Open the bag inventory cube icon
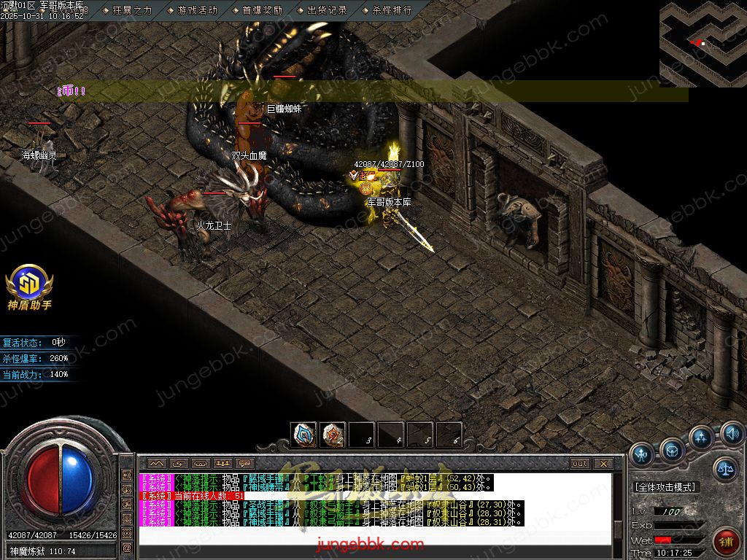747x560 pixels. (x=672, y=451)
